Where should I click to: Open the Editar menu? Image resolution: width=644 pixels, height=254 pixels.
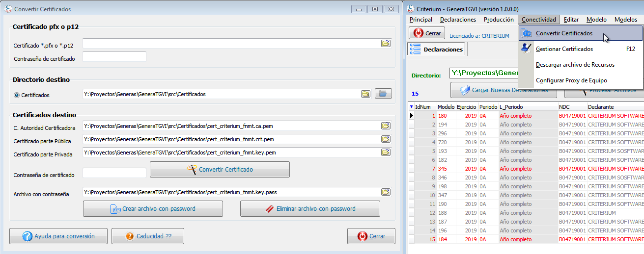tap(571, 20)
